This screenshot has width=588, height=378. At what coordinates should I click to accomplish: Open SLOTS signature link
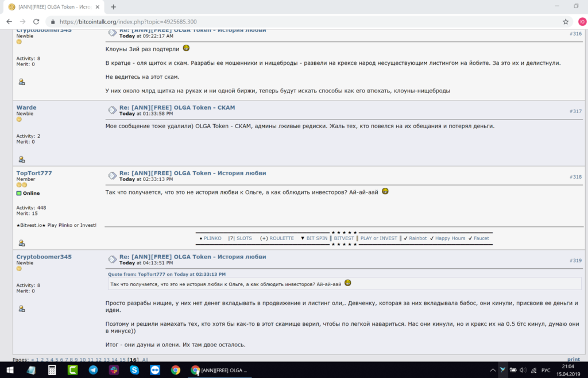point(244,238)
